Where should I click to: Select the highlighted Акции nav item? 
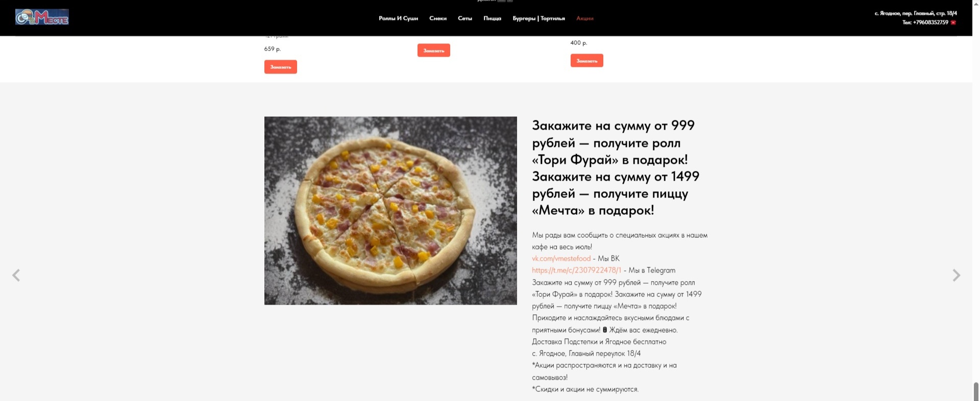584,18
